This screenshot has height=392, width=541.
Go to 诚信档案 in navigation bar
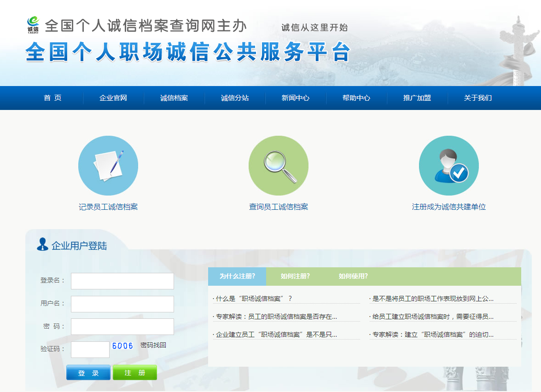[x=174, y=98]
